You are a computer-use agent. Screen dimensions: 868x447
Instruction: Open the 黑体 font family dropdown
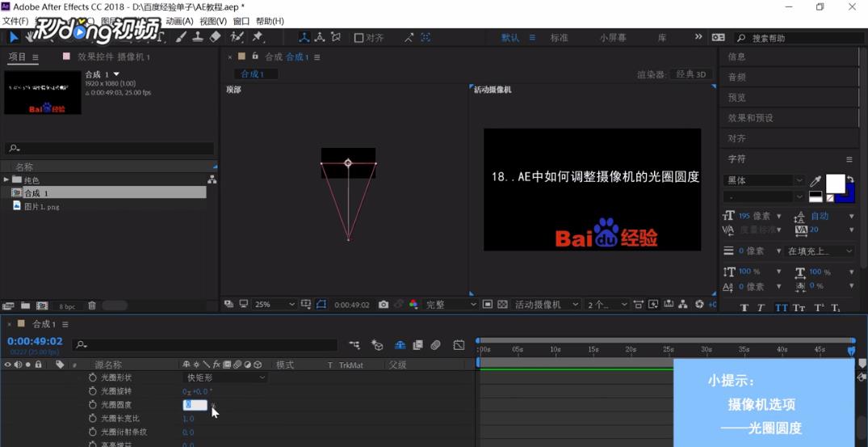pyautogui.click(x=764, y=180)
